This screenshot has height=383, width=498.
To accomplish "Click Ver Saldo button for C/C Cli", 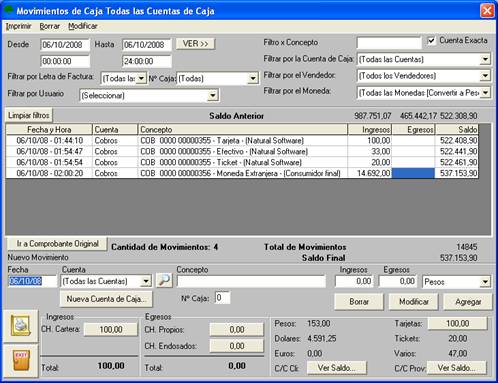I will tap(336, 368).
